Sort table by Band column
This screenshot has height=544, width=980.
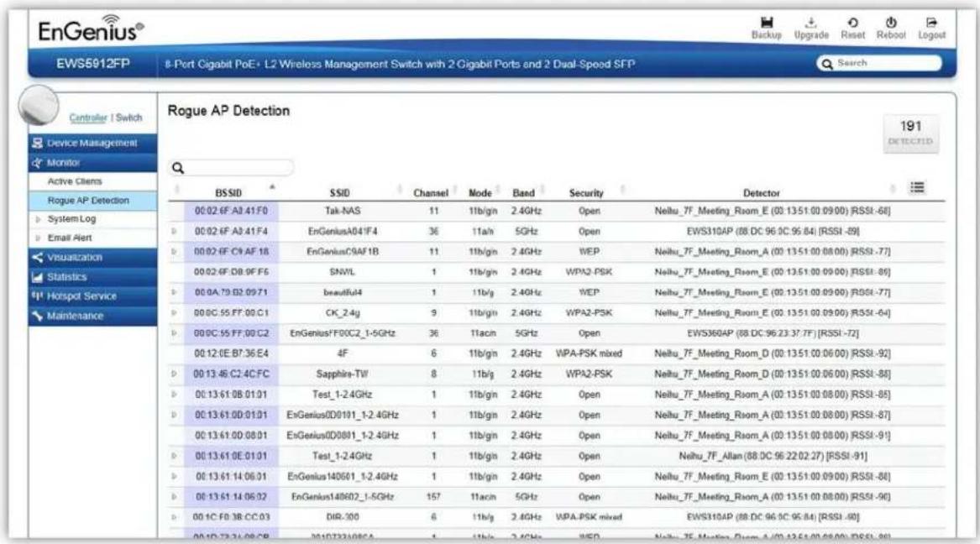(524, 193)
